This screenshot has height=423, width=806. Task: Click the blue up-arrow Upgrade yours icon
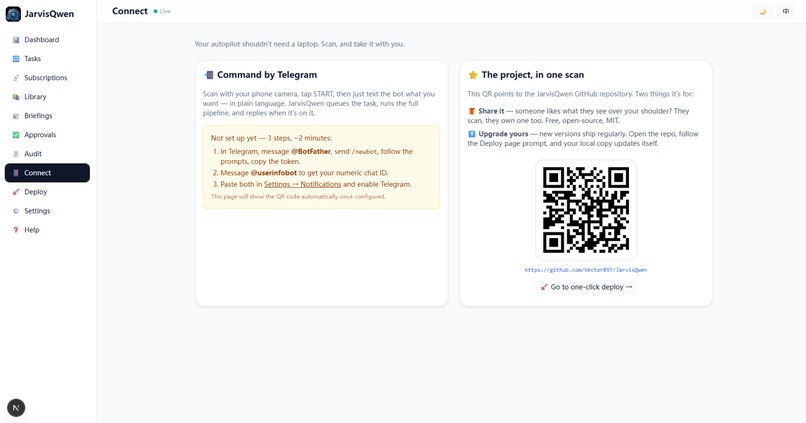coord(471,134)
